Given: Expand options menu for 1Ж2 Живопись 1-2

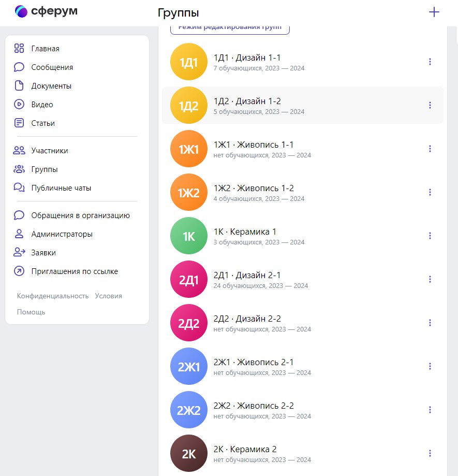Looking at the screenshot, I should pyautogui.click(x=430, y=192).
